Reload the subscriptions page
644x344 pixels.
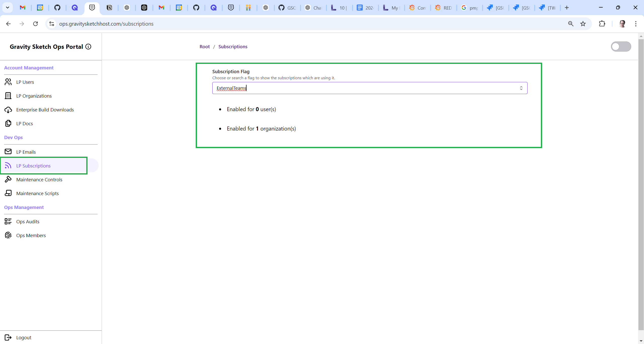pos(35,24)
